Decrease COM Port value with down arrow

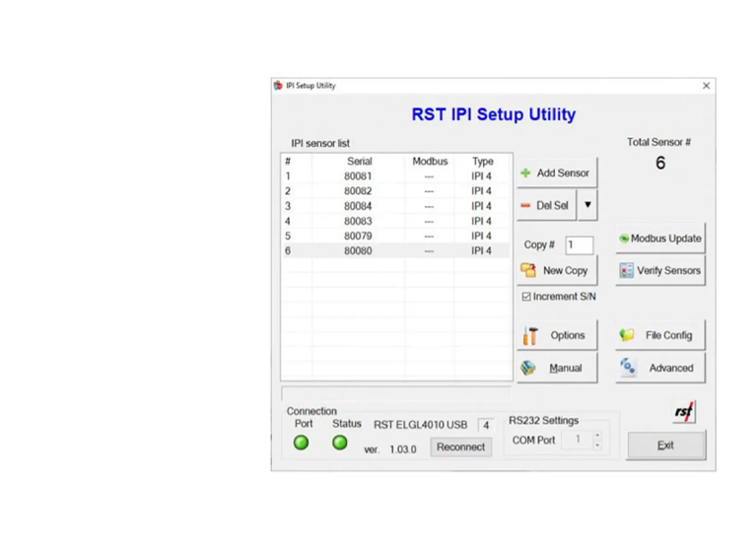tap(597, 445)
